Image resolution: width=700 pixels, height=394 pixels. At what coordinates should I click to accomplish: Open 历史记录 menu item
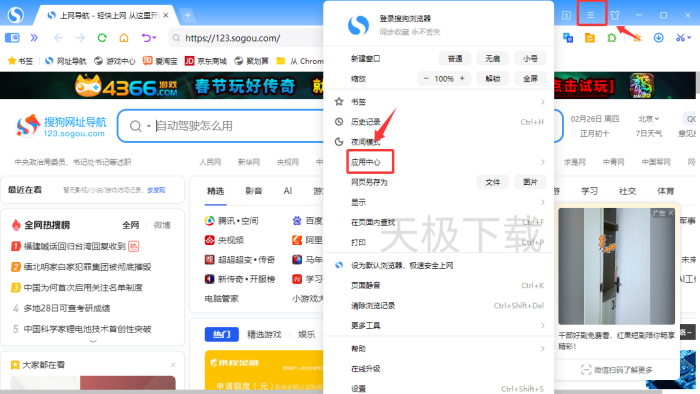pyautogui.click(x=438, y=122)
